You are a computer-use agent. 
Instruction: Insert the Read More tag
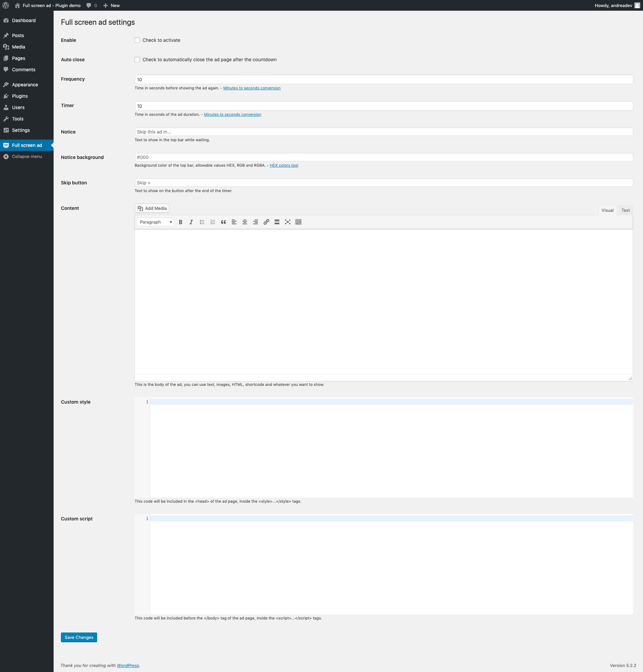point(277,222)
